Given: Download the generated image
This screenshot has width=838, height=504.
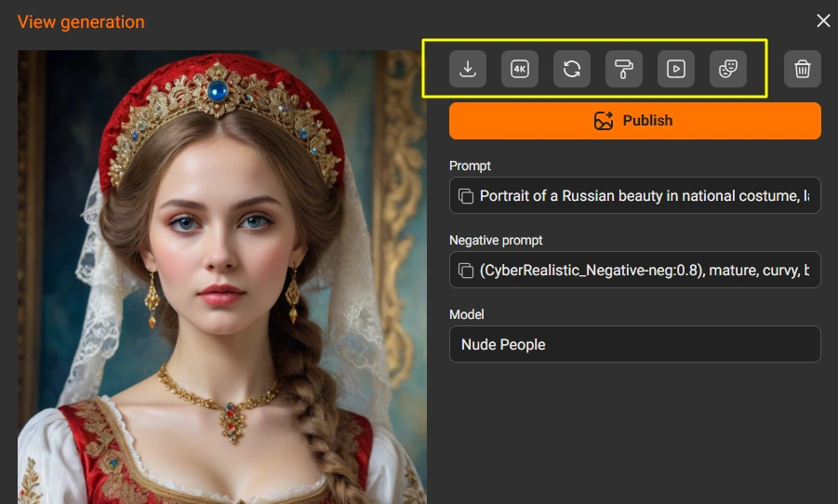Looking at the screenshot, I should [x=468, y=69].
